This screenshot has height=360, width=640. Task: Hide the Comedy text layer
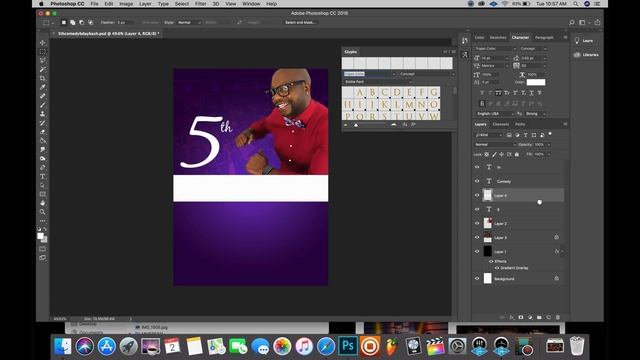(x=477, y=181)
